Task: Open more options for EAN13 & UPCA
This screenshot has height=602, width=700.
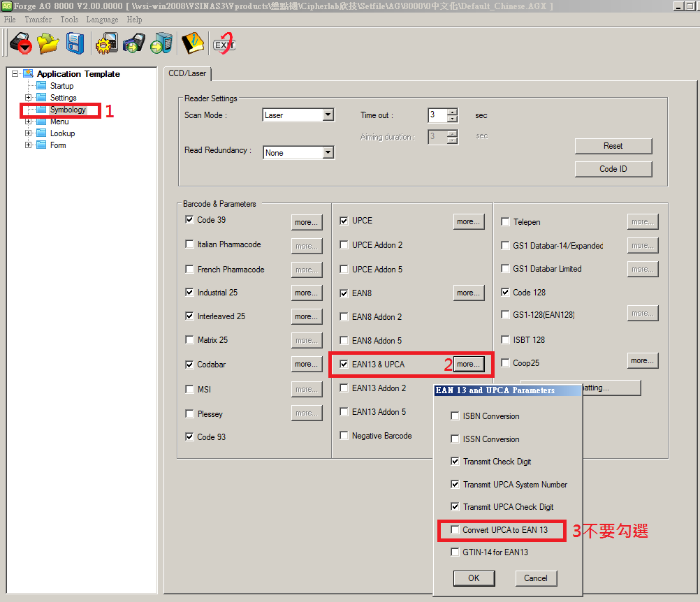Action: [x=468, y=364]
